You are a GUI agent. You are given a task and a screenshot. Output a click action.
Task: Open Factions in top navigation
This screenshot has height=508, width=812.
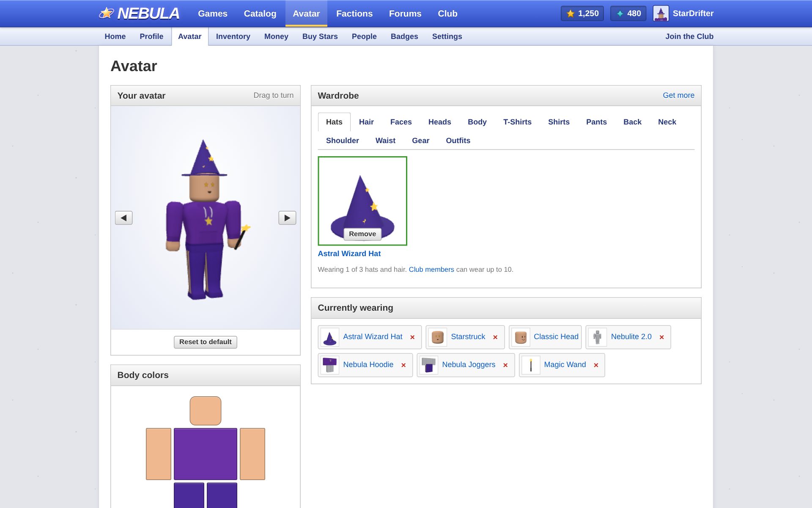[354, 14]
